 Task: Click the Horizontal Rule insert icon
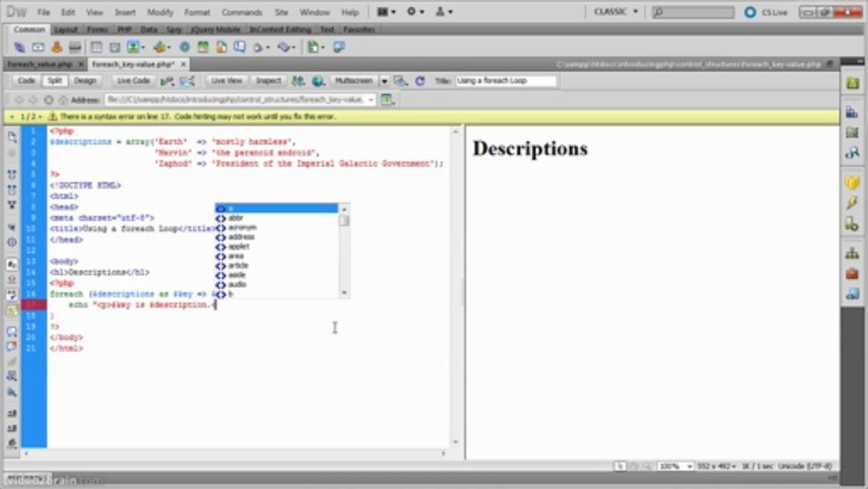[75, 47]
